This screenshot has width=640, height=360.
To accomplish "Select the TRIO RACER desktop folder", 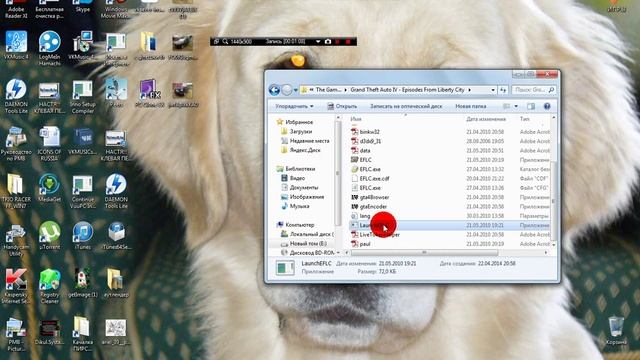I will point(16,191).
